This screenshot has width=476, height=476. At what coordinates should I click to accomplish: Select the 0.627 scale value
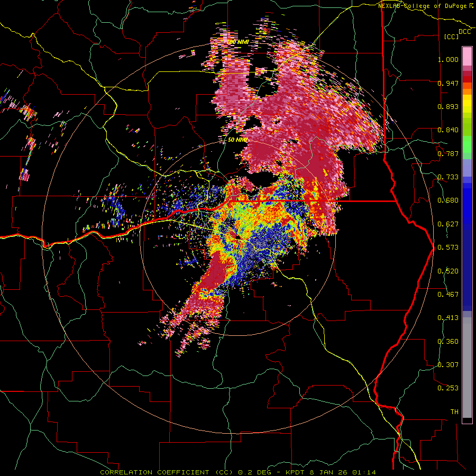point(448,224)
